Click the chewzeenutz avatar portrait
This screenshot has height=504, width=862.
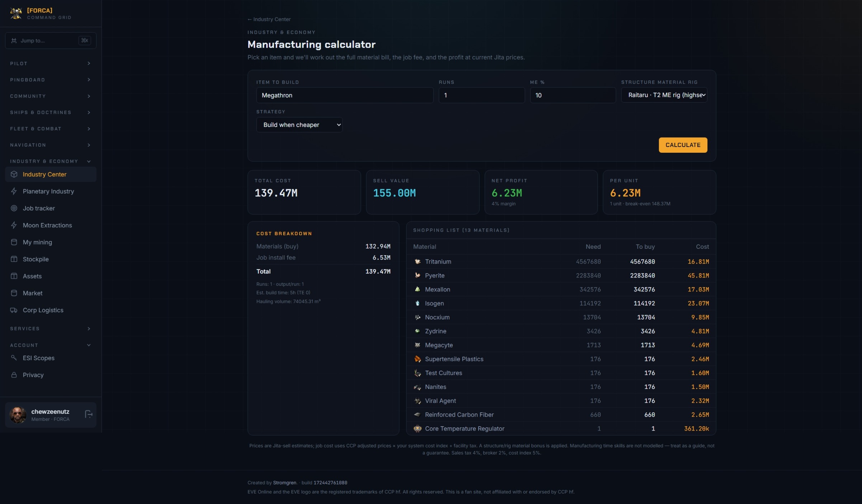(x=18, y=415)
